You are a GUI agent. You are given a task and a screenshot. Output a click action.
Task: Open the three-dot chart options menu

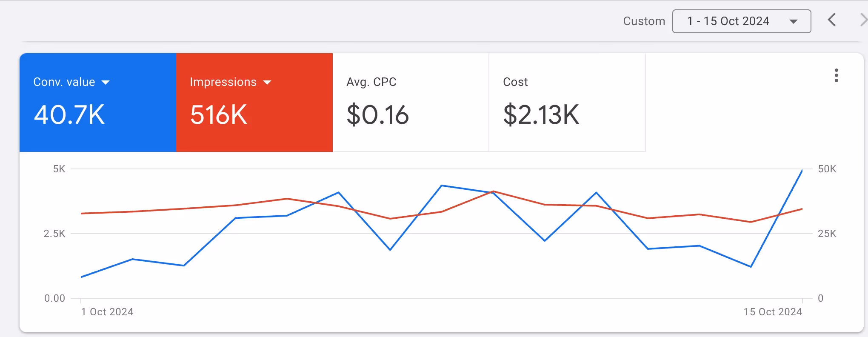click(836, 75)
